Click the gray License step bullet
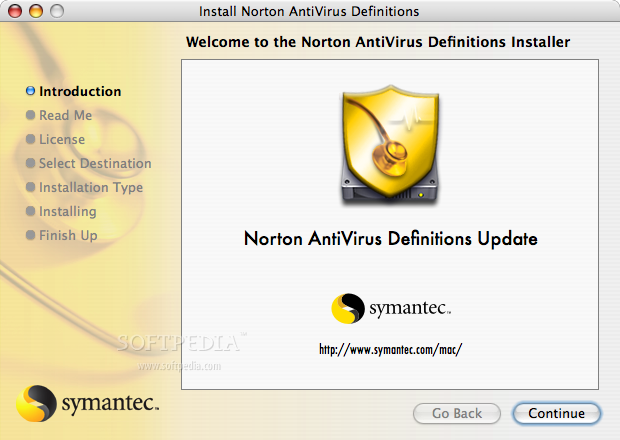The width and height of the screenshot is (620, 440). [x=30, y=139]
